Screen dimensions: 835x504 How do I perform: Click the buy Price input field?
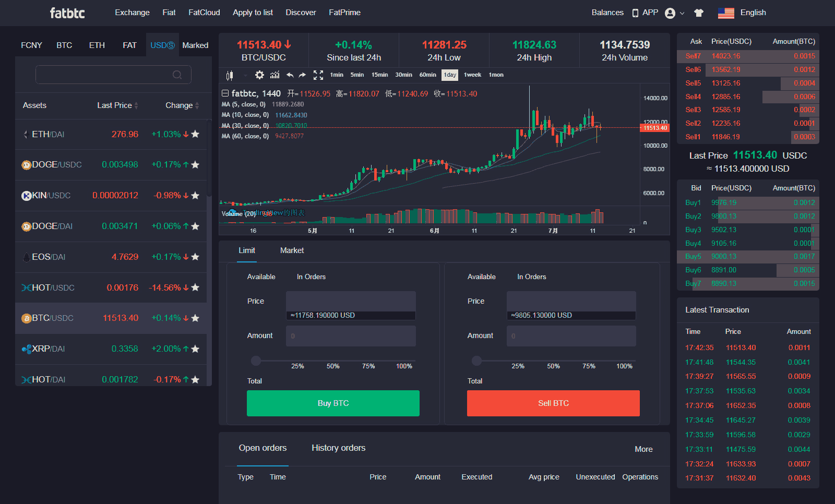(x=351, y=301)
